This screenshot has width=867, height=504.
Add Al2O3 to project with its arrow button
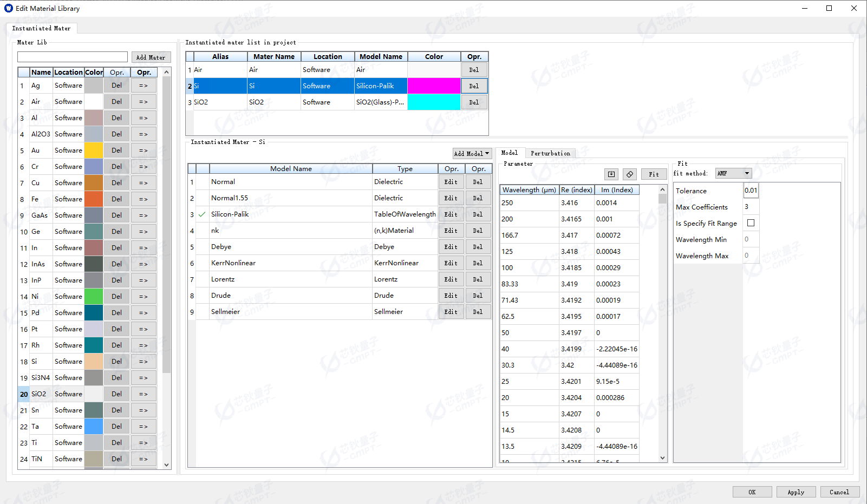pos(143,134)
